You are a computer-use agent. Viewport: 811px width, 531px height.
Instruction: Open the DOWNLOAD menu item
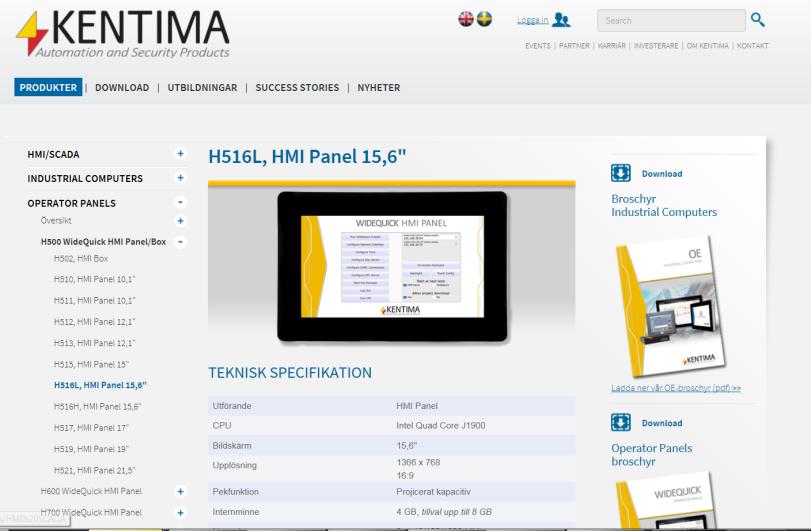[x=122, y=88]
